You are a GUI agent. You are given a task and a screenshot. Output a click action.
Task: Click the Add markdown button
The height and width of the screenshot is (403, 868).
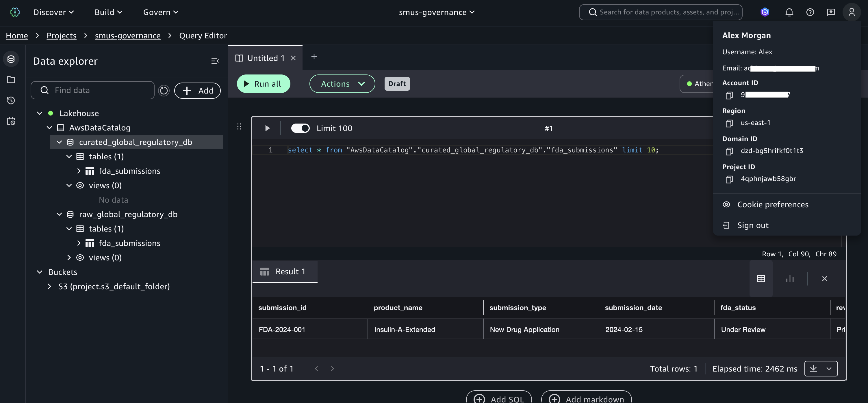(586, 397)
